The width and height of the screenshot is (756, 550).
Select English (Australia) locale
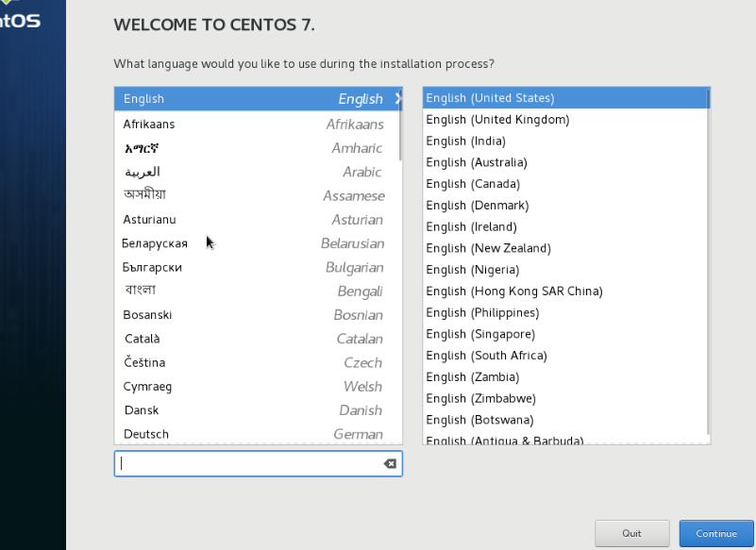pos(564,162)
